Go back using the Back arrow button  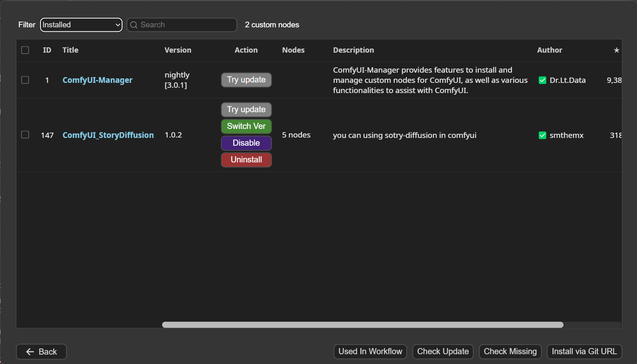(x=41, y=352)
